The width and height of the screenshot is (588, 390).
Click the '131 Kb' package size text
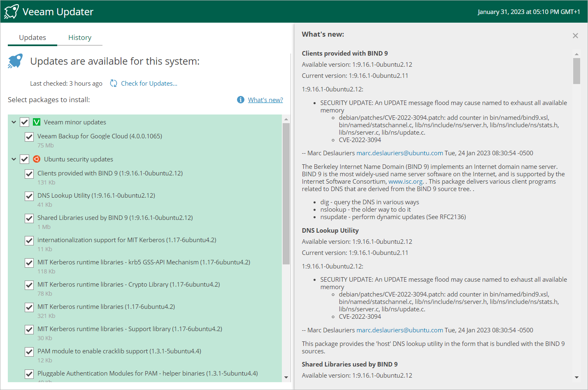(46, 182)
